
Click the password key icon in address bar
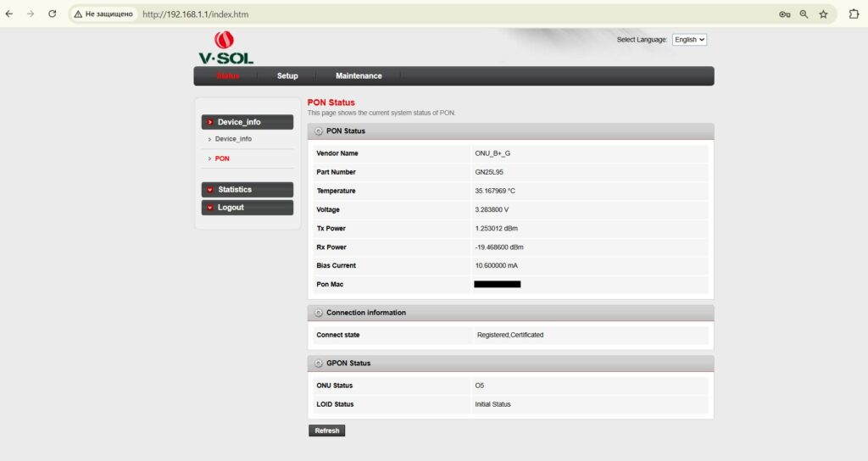pyautogui.click(x=784, y=14)
